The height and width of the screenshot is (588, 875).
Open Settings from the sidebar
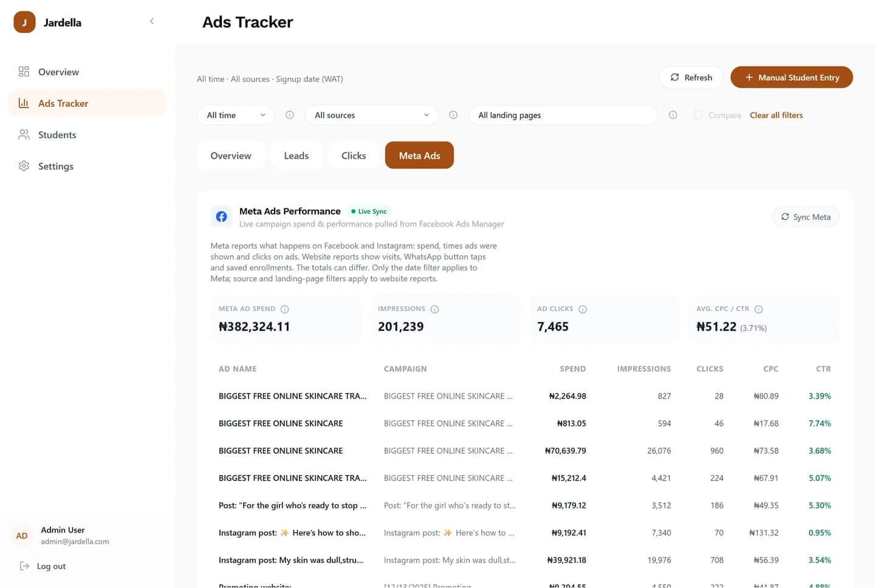click(x=87, y=166)
